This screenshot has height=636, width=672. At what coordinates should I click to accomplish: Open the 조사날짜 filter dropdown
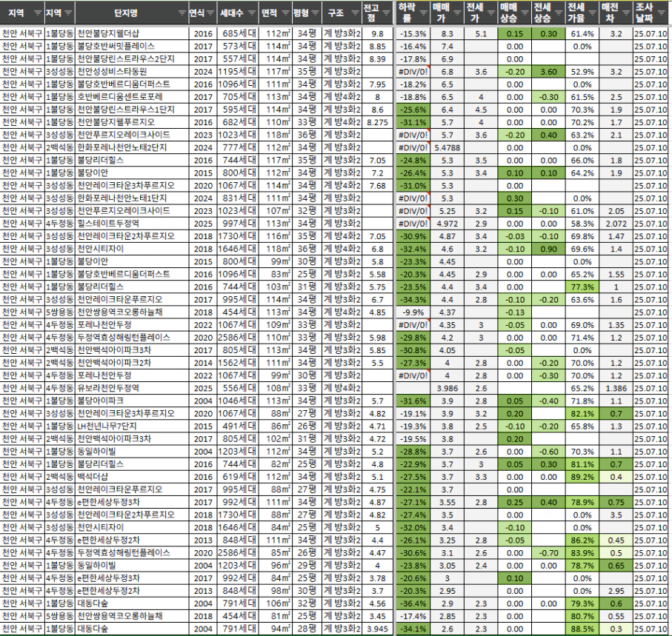(x=662, y=13)
